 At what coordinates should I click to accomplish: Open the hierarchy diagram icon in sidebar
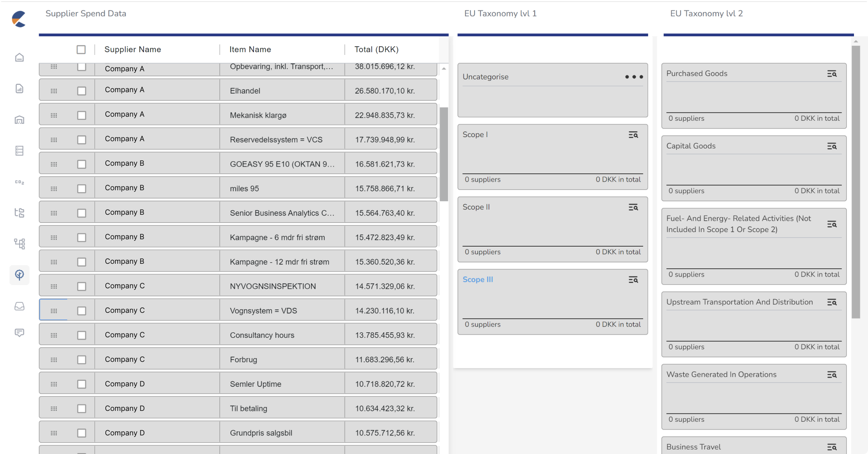[x=20, y=244]
